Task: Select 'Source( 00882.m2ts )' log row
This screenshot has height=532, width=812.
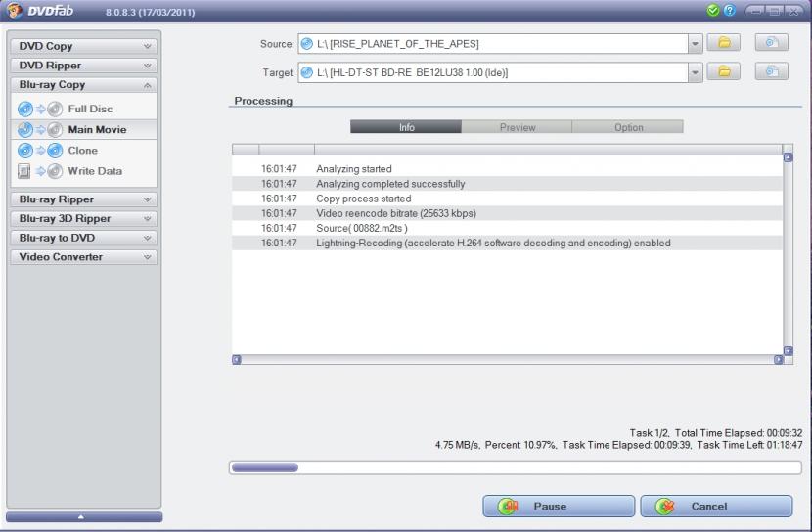Action: 507,228
